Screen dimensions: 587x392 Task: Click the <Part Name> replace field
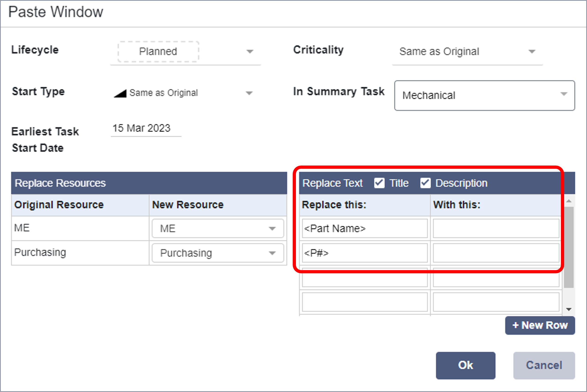364,229
